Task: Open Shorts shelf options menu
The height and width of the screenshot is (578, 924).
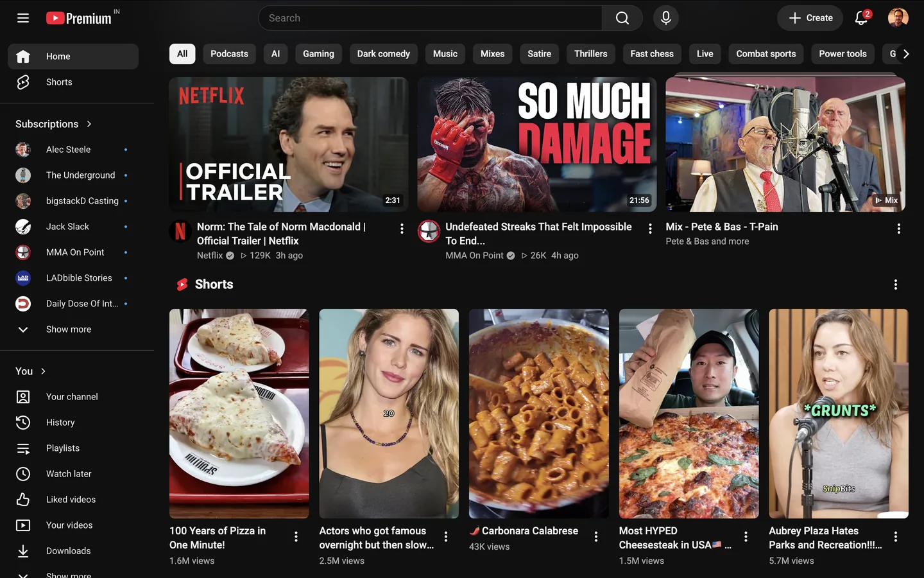Action: [896, 285]
